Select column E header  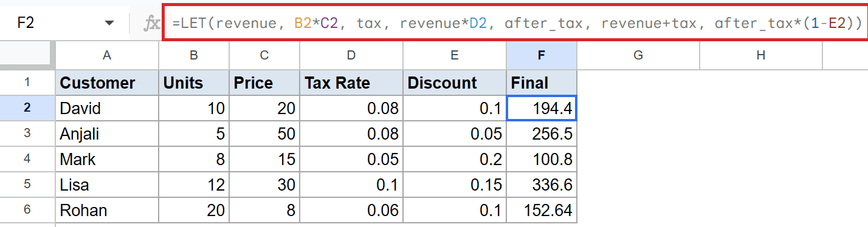[455, 55]
